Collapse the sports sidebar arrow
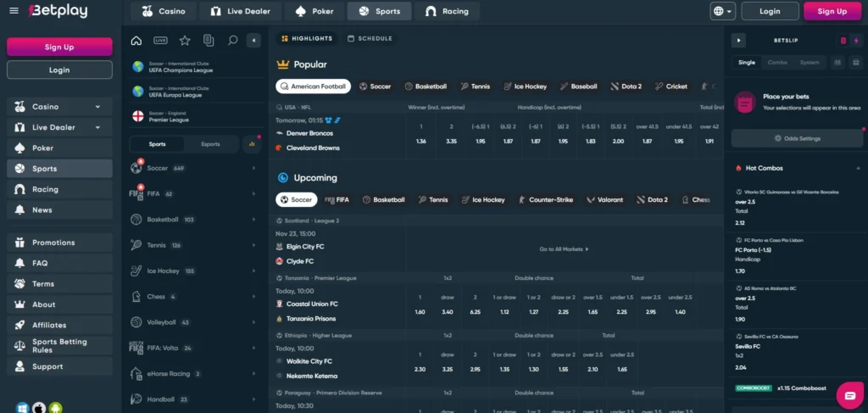868x413 pixels. pos(253,41)
